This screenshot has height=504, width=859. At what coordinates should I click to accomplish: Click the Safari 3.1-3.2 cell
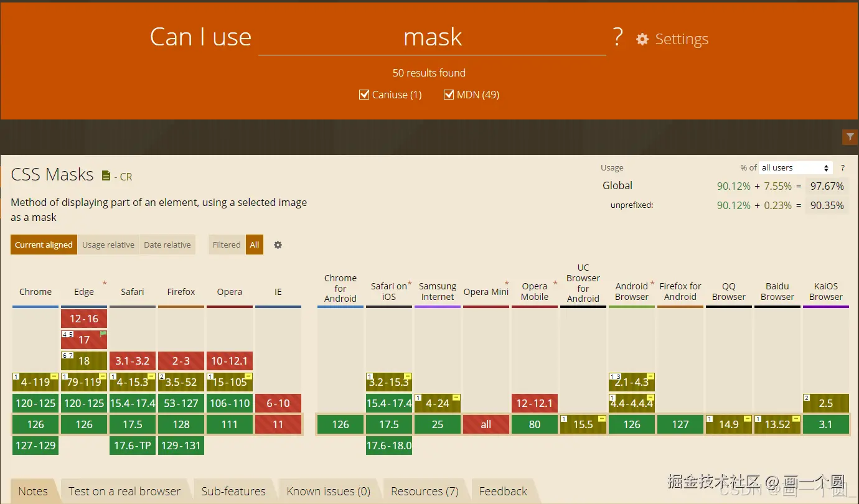tap(133, 361)
